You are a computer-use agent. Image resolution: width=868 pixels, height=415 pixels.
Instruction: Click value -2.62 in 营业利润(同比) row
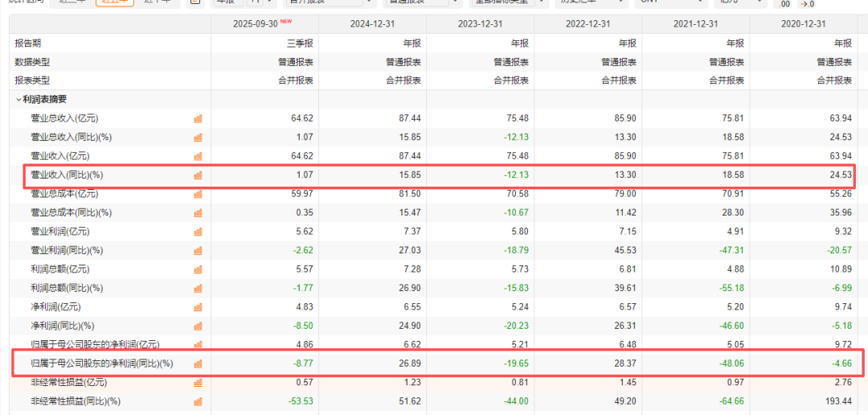tap(303, 250)
